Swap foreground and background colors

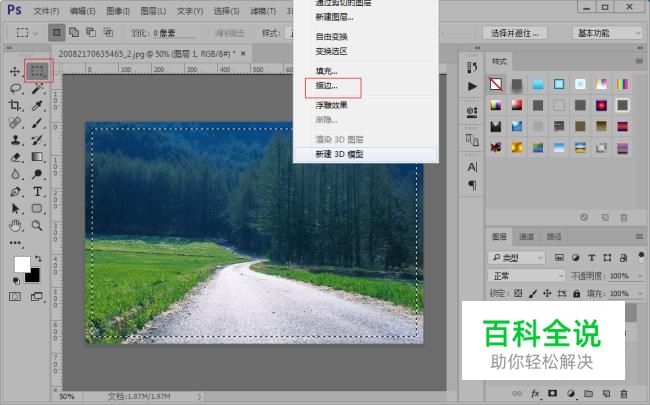click(38, 259)
